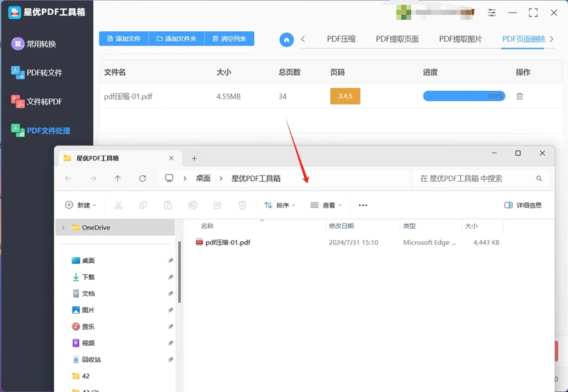
Task: Click the Share icon in Explorer toolbar
Action: tap(217, 205)
